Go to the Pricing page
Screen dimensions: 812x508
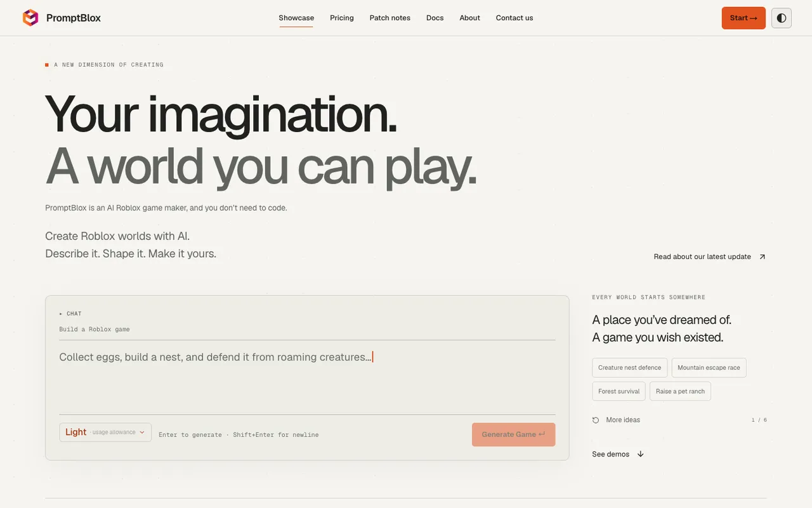(x=342, y=18)
